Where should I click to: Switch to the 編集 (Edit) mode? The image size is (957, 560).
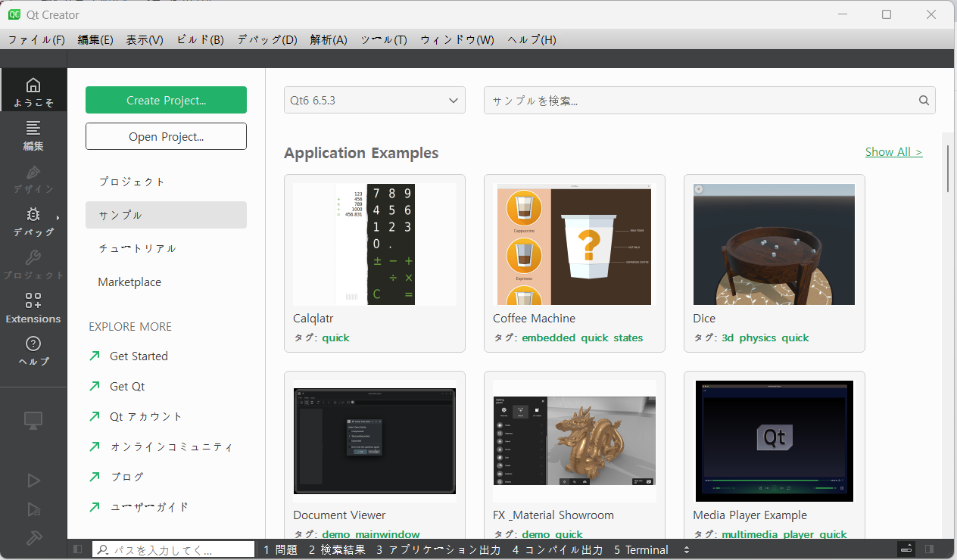click(x=33, y=134)
